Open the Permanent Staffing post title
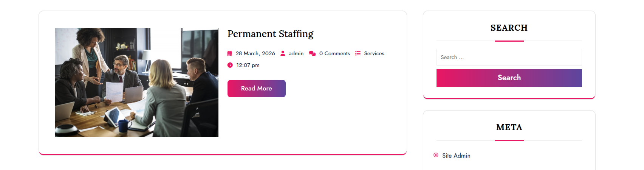 (270, 34)
